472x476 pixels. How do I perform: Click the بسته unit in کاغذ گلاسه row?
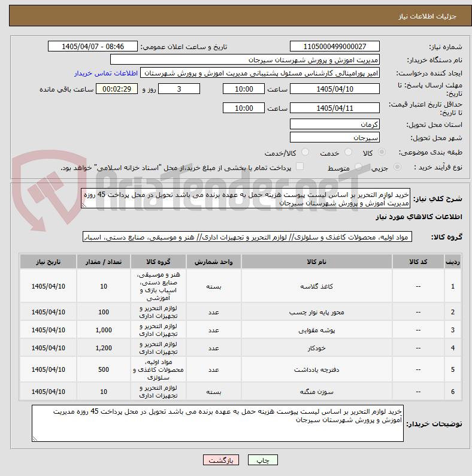[x=213, y=286]
